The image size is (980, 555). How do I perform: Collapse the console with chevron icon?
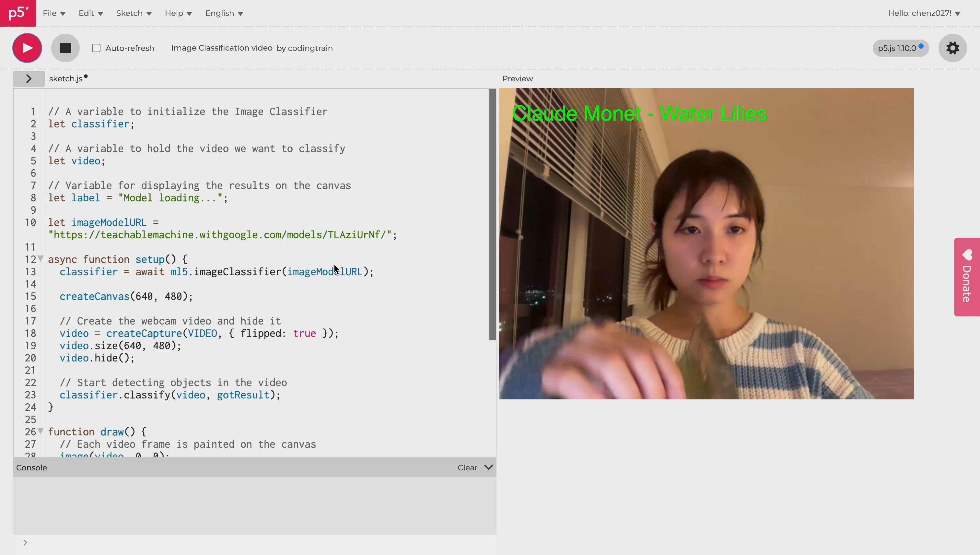pyautogui.click(x=488, y=467)
